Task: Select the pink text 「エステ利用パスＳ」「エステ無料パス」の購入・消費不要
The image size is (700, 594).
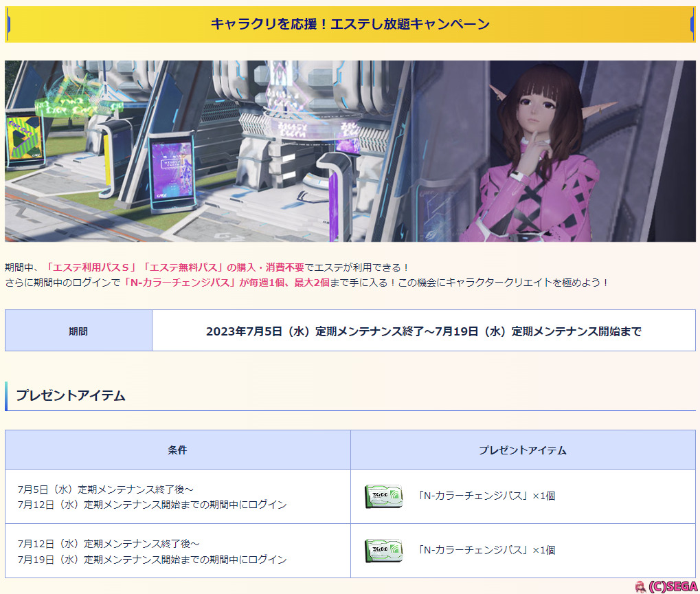Action: click(x=174, y=267)
